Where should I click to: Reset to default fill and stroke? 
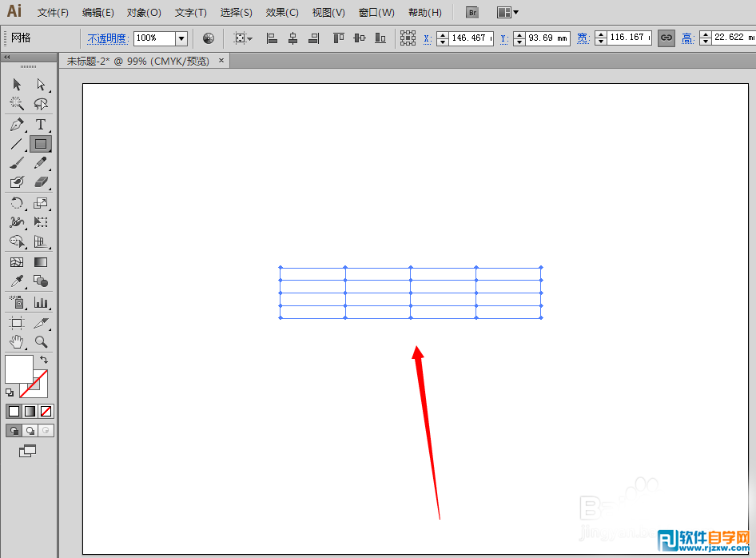pos(9,393)
